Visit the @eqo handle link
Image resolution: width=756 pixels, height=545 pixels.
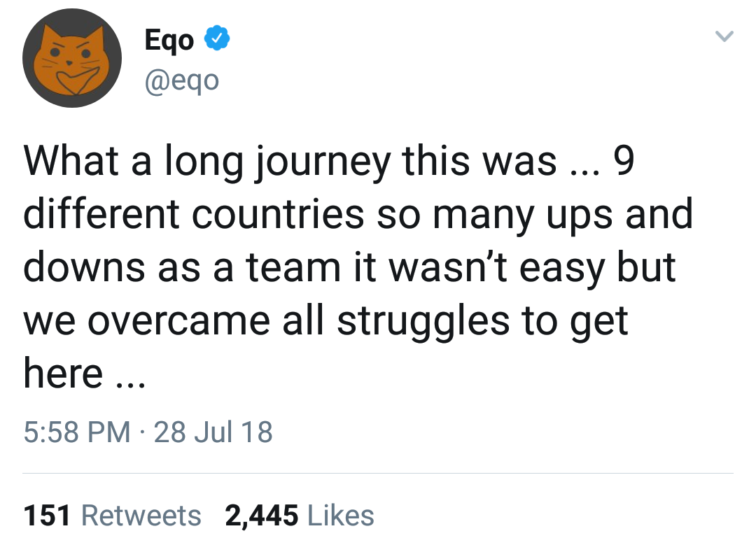tap(181, 80)
